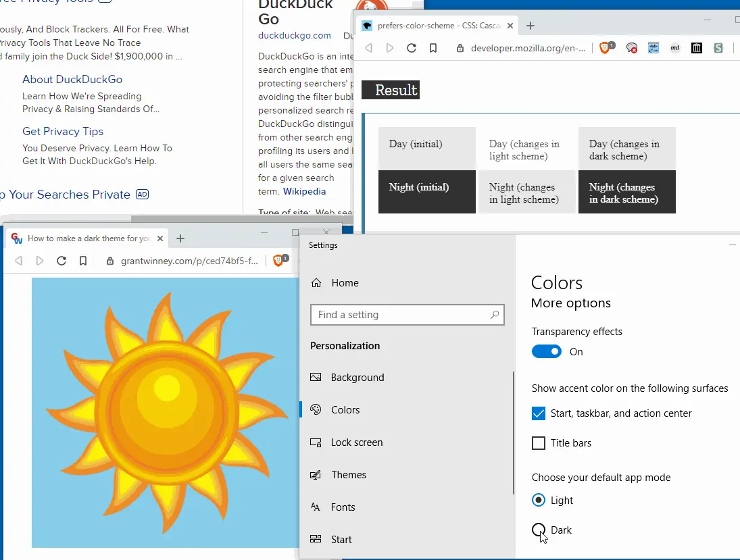Reload the grantwinney.com page
The height and width of the screenshot is (560, 740).
point(61,261)
